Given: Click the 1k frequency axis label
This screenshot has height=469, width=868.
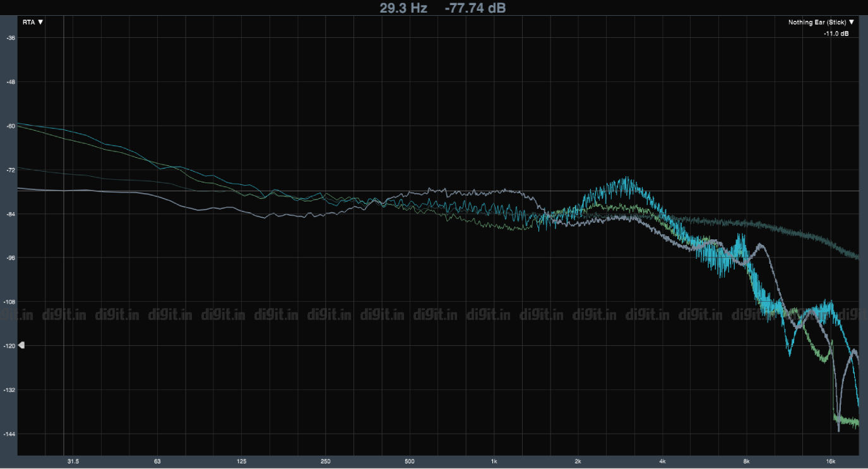Looking at the screenshot, I should (x=494, y=462).
